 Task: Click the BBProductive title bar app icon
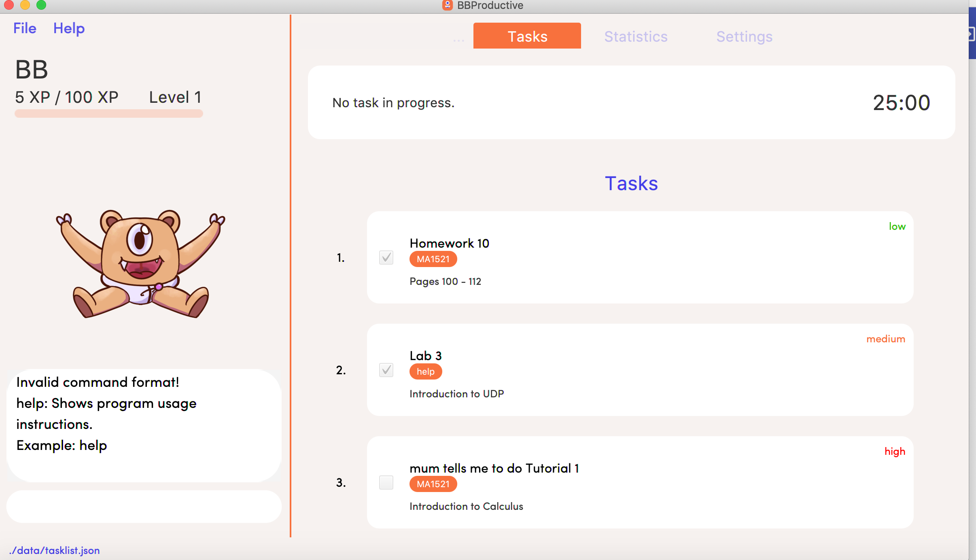pyautogui.click(x=447, y=5)
